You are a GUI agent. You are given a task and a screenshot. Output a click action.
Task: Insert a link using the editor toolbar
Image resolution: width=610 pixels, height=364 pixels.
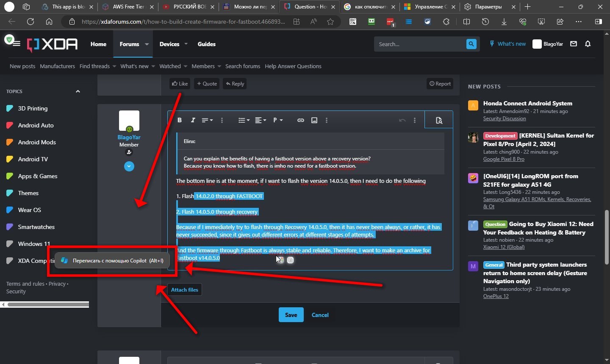300,120
